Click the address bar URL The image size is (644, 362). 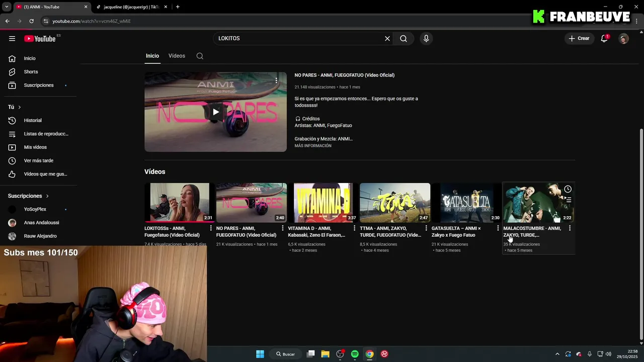(92, 21)
